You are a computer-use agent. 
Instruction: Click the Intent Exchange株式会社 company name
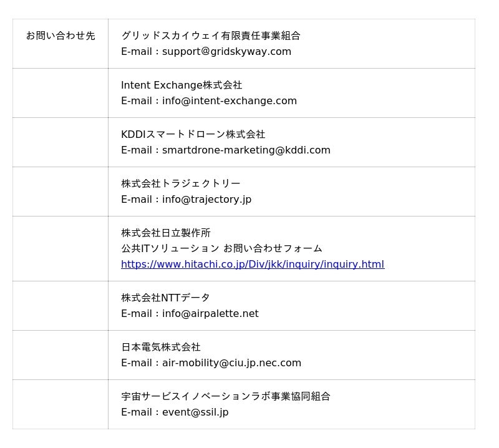(x=182, y=85)
